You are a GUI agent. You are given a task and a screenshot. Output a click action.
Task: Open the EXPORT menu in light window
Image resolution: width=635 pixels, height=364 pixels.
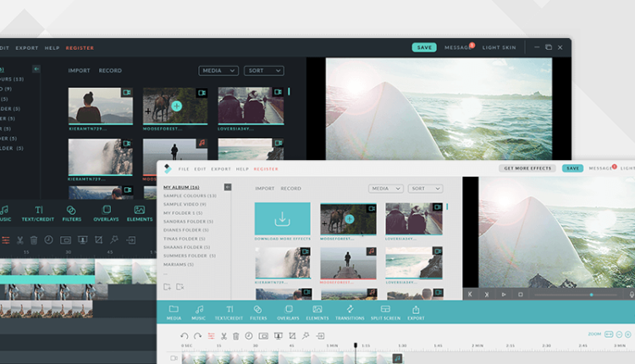point(221,168)
